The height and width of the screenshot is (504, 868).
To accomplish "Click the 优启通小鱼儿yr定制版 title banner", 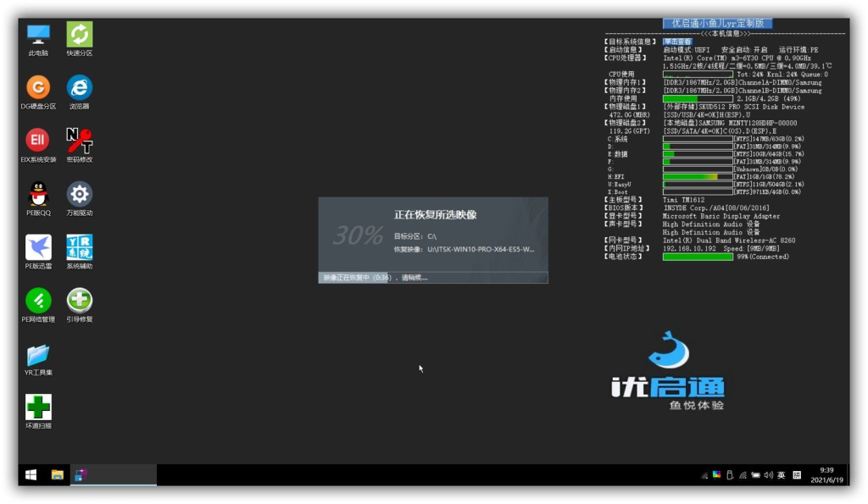I will pyautogui.click(x=717, y=23).
